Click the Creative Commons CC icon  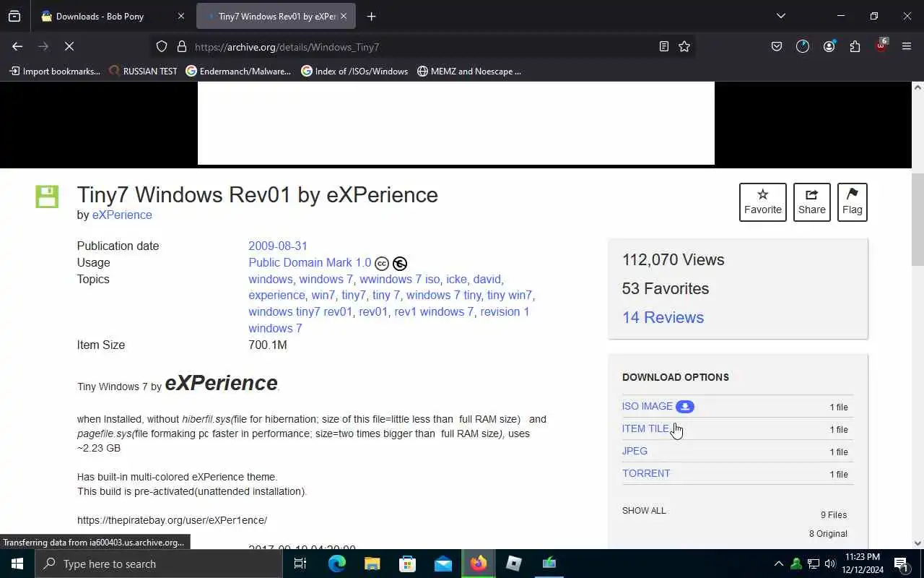(x=382, y=264)
